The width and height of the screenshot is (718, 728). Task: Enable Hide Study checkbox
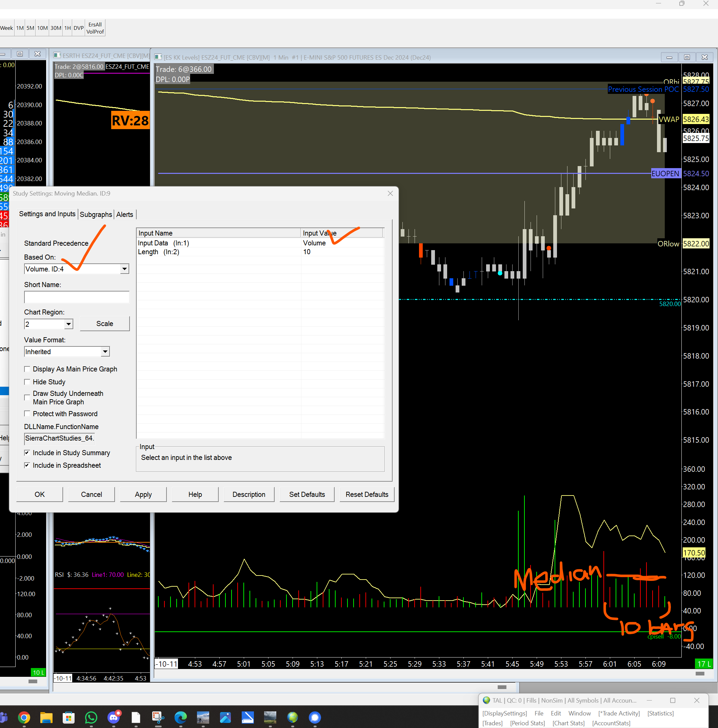coord(27,382)
